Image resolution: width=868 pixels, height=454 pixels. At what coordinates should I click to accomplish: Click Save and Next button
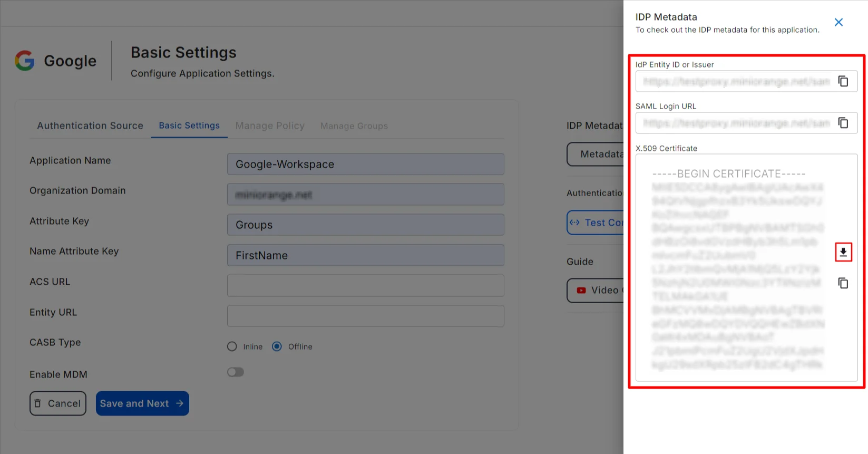pyautogui.click(x=142, y=403)
